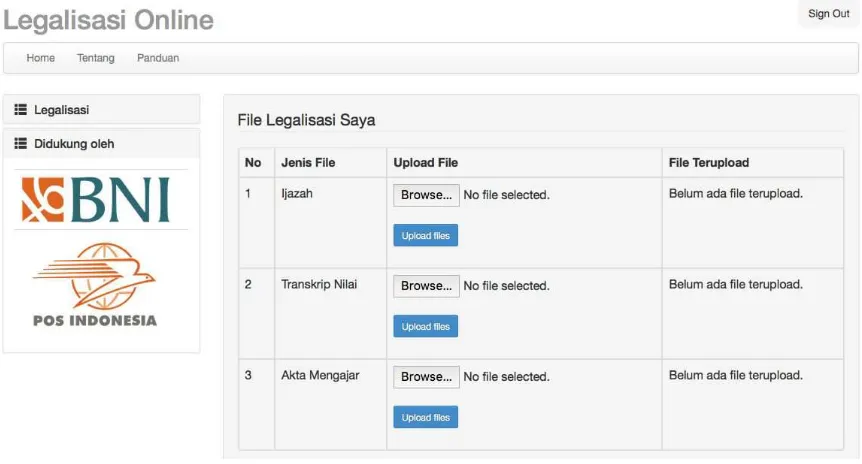The height and width of the screenshot is (464, 862).
Task: Browse for the Akta Mengajar file
Action: [426, 377]
